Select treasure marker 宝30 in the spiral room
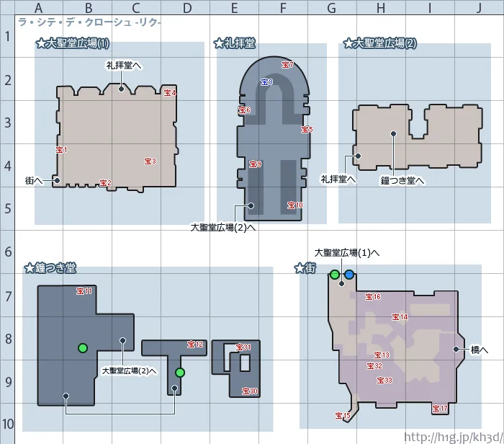Screen dimensions: 504x444 coord(250,391)
